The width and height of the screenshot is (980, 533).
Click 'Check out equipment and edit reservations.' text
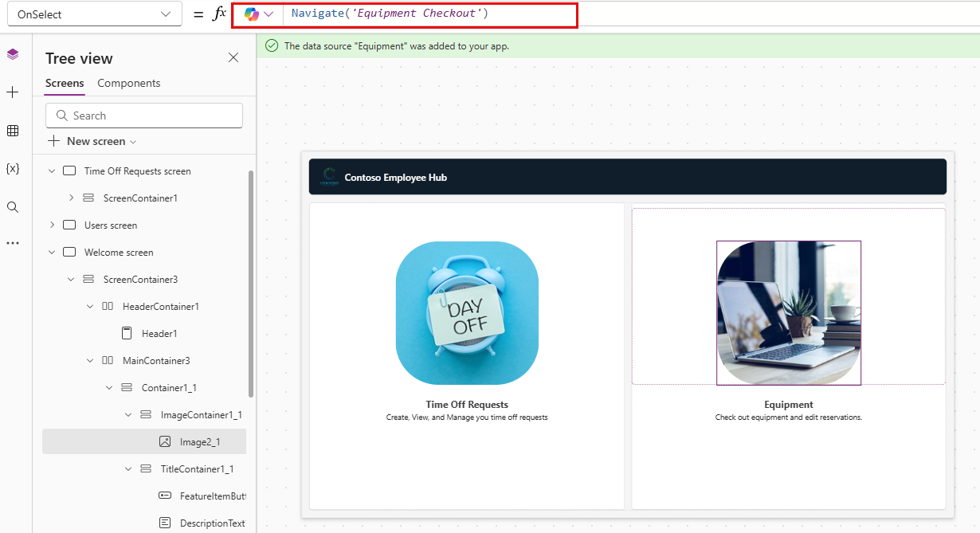click(789, 417)
